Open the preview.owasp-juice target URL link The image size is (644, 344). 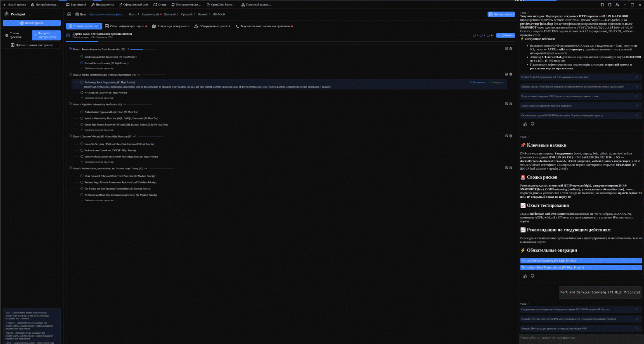[x=107, y=14]
